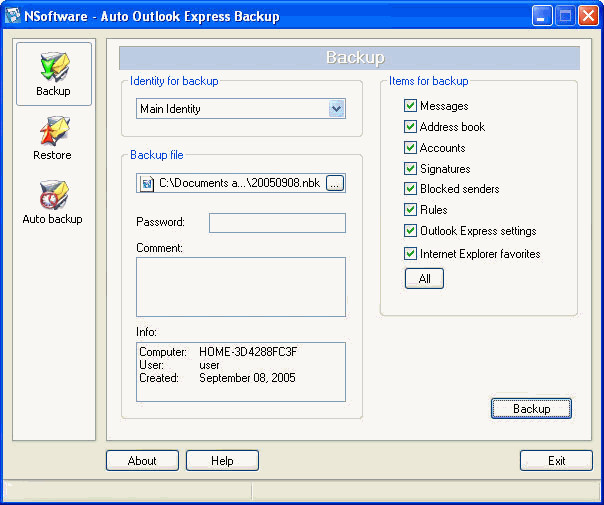Close the Auto Outlook Express Backup window
Image resolution: width=604 pixels, height=505 pixels.
coord(588,16)
